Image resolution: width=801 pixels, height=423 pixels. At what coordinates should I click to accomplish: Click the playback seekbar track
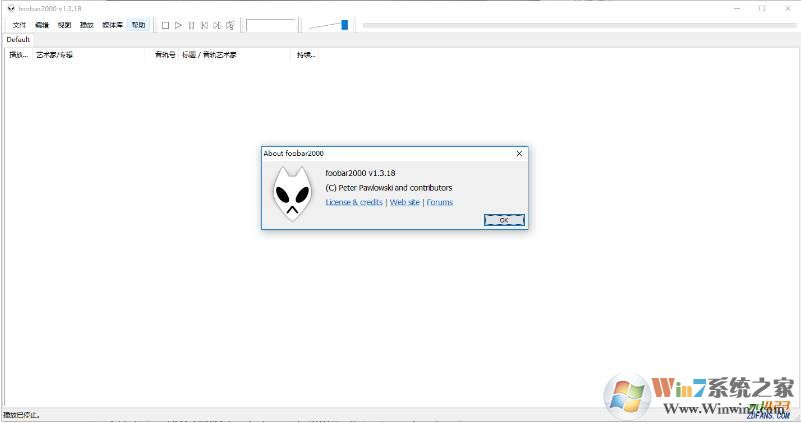point(579,25)
